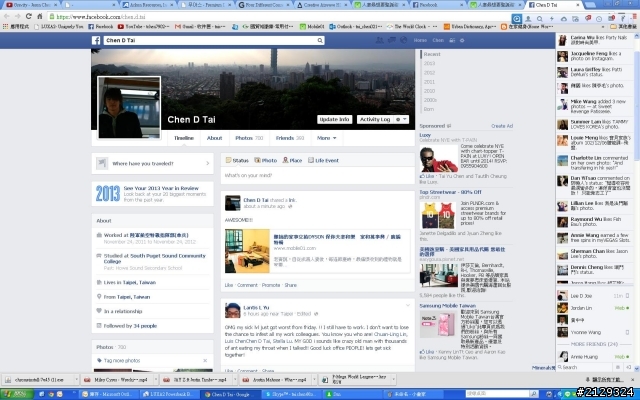Open the See Your 2013 Year in Review link
Screen dimensions: 640x400
point(161,188)
